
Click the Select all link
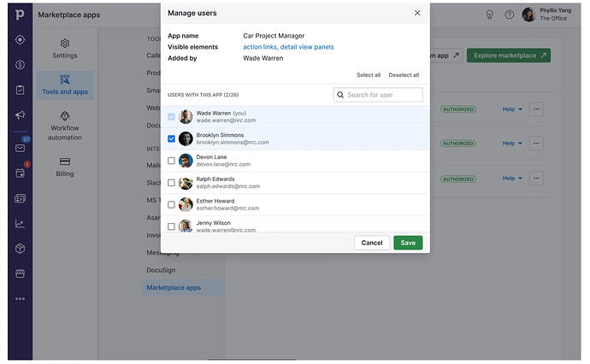coord(369,75)
